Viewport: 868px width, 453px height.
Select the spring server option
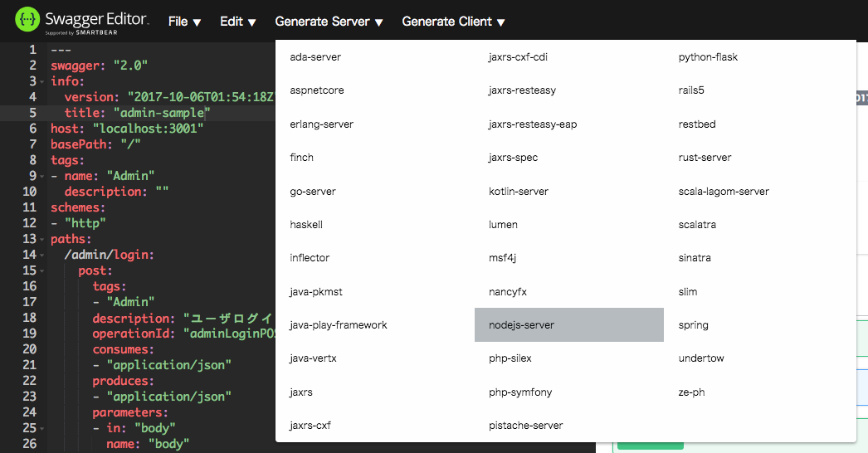click(694, 325)
